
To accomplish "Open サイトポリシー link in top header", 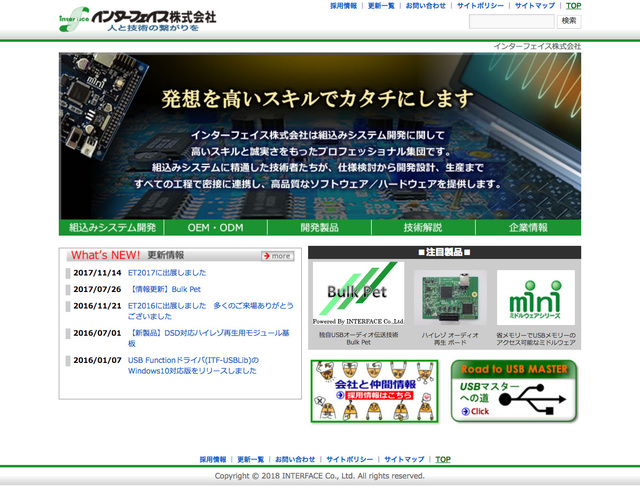I will (x=480, y=6).
